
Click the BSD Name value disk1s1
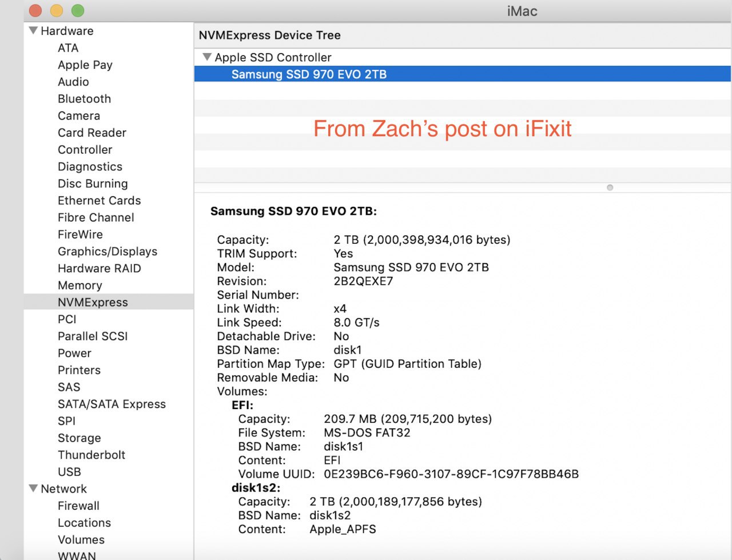pyautogui.click(x=343, y=446)
